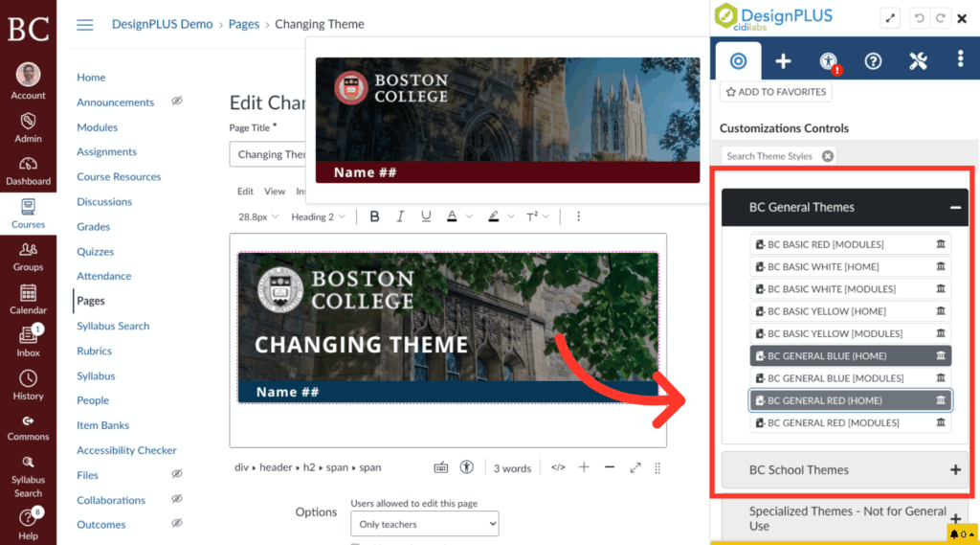
Task: Click the Page Title input field
Action: point(269,154)
